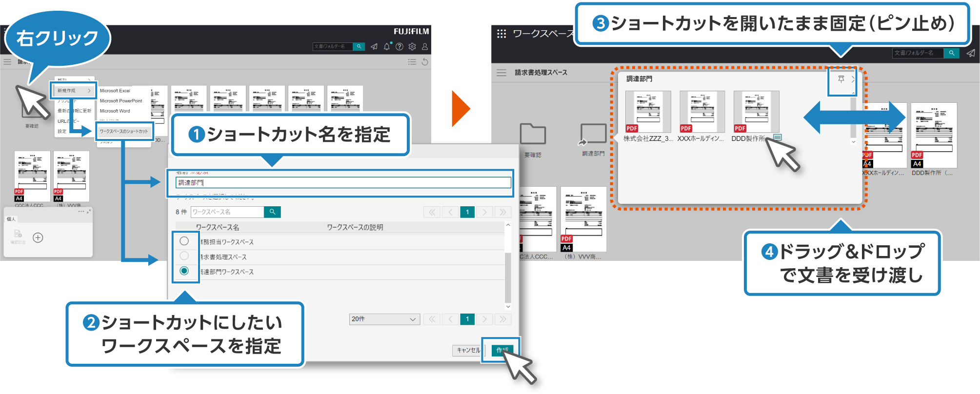The image size is (980, 394).
Task: Click the 確認訂正 icon in 個人 panel
Action: tap(18, 236)
